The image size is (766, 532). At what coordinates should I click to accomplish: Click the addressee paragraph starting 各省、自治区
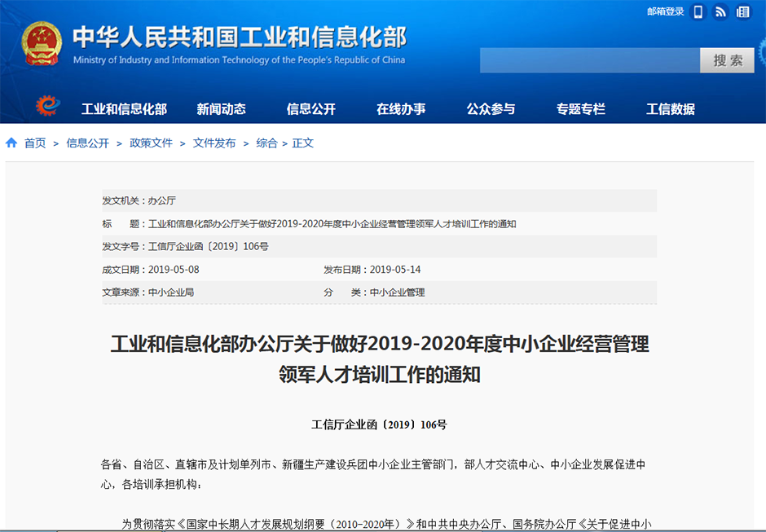(x=373, y=474)
